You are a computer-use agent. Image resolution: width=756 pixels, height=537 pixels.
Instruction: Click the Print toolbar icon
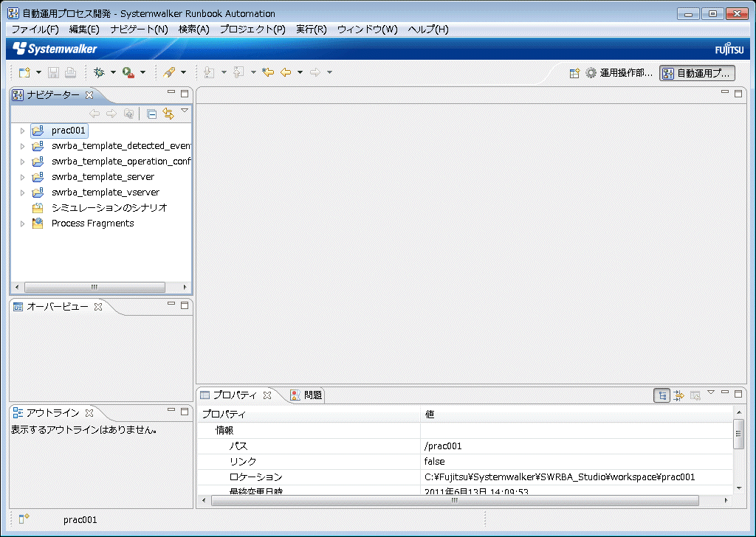point(70,72)
